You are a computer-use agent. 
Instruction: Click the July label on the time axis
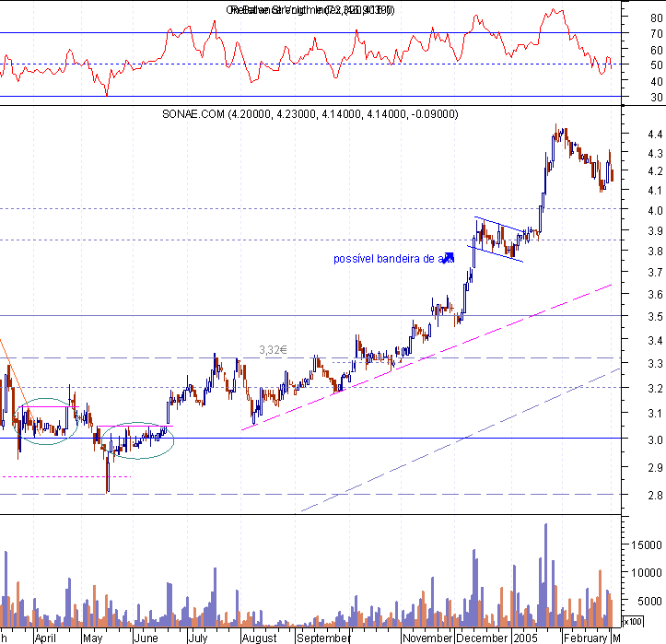coord(197,638)
